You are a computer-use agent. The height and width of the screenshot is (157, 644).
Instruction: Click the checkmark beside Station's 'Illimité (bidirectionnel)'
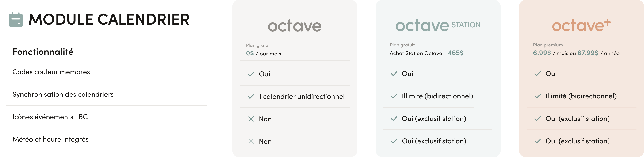tap(394, 96)
